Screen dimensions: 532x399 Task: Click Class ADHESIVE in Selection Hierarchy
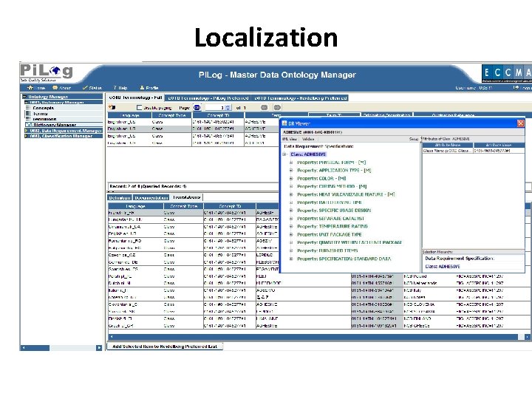click(443, 266)
